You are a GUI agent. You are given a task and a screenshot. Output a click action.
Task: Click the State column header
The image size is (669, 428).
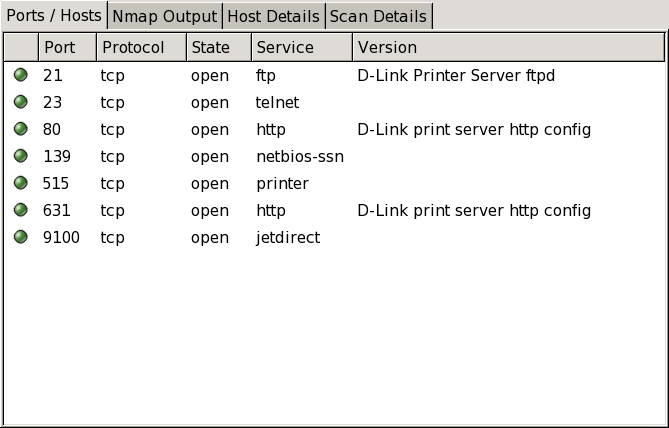(217, 47)
